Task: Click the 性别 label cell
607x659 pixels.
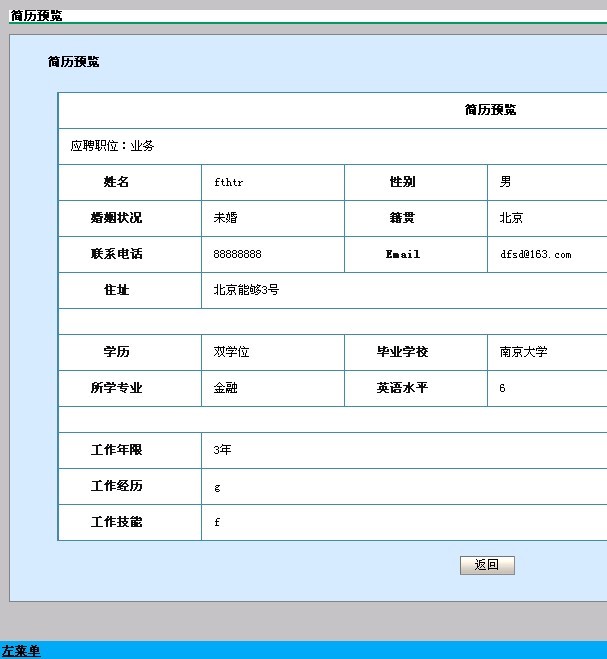Action: [x=402, y=182]
